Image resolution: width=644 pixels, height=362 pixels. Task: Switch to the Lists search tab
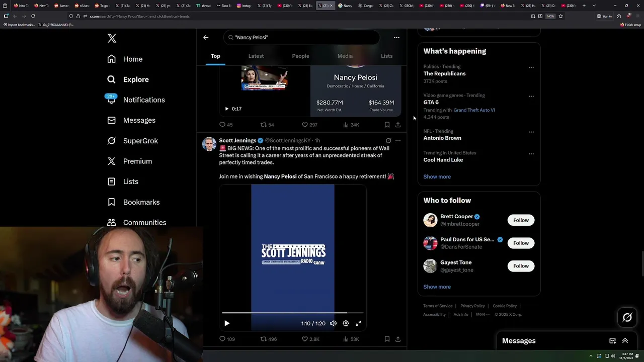click(387, 56)
